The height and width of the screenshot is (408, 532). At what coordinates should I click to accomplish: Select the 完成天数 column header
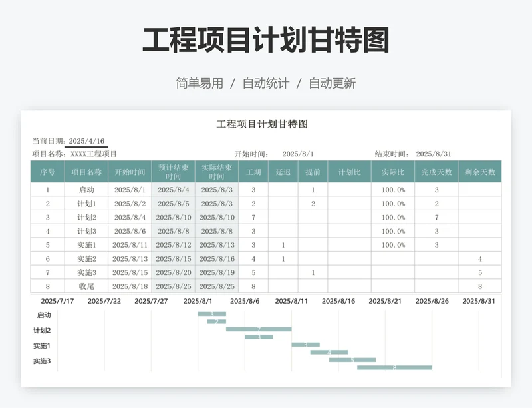click(436, 172)
